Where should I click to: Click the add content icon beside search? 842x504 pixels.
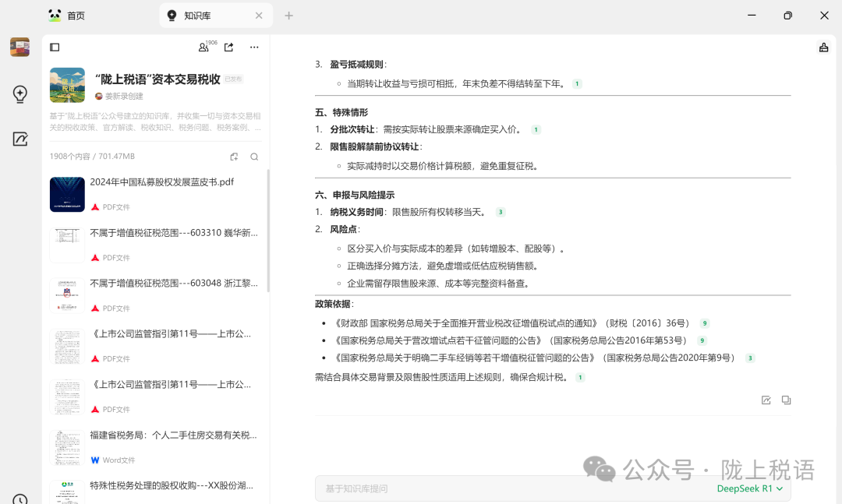point(234,157)
